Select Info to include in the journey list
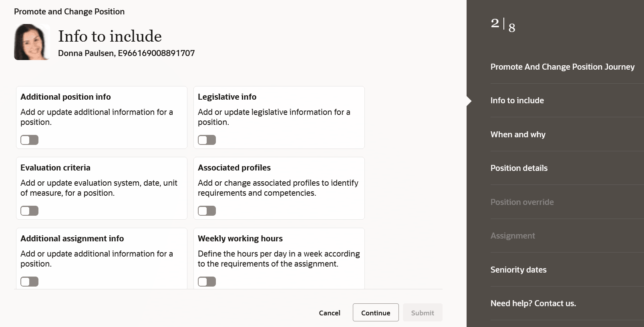This screenshot has width=644, height=327. tap(517, 100)
